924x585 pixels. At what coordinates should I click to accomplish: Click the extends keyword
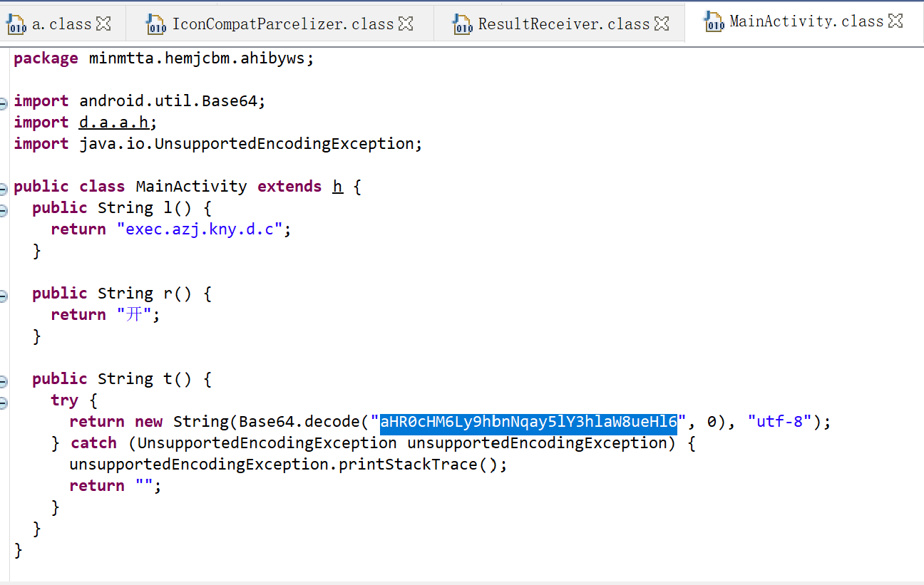pyautogui.click(x=289, y=187)
